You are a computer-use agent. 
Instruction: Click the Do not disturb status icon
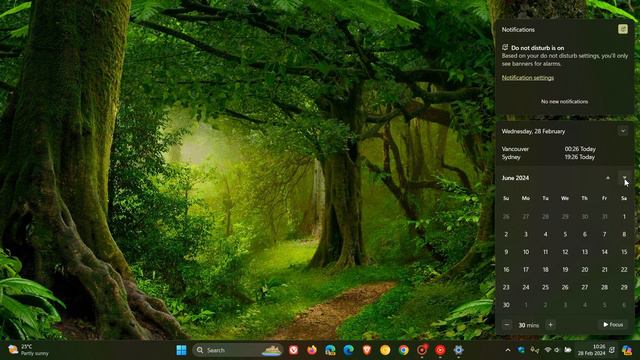click(505, 47)
